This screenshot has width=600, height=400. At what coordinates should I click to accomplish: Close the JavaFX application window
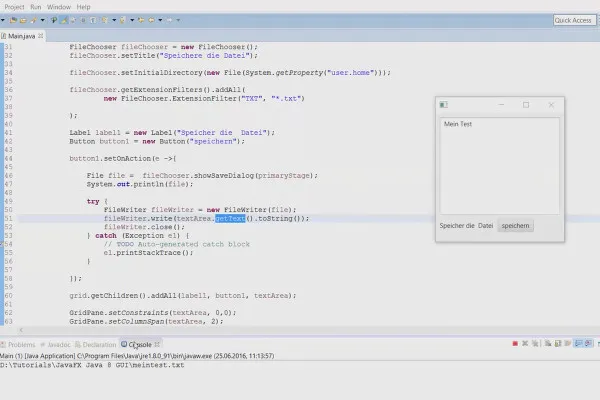click(551, 104)
